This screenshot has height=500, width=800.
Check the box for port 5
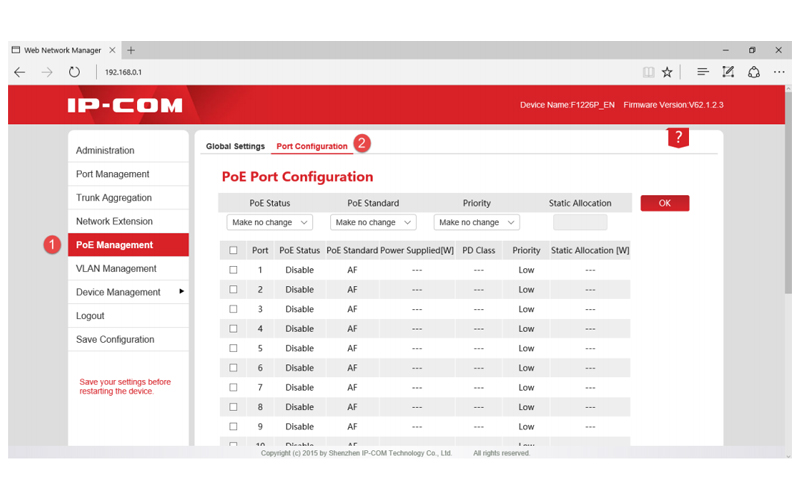point(233,348)
